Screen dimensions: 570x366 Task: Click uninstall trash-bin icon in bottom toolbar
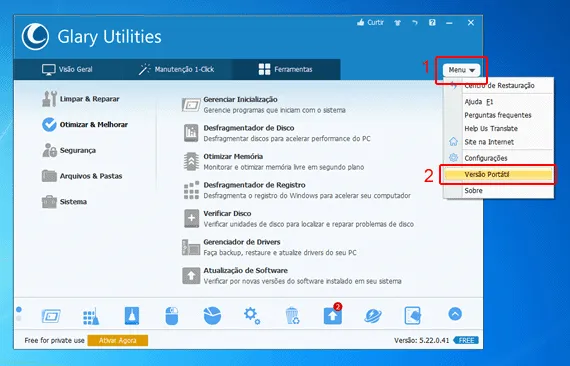pos(292,315)
